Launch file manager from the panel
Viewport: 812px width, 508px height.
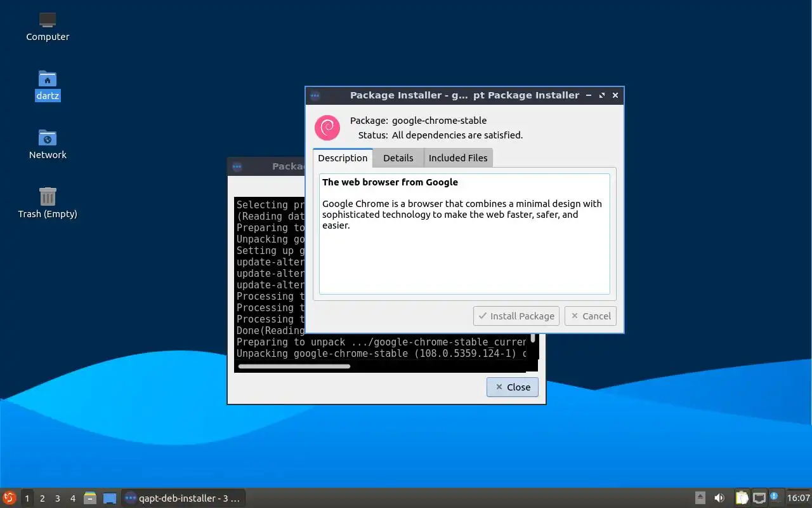pos(90,498)
